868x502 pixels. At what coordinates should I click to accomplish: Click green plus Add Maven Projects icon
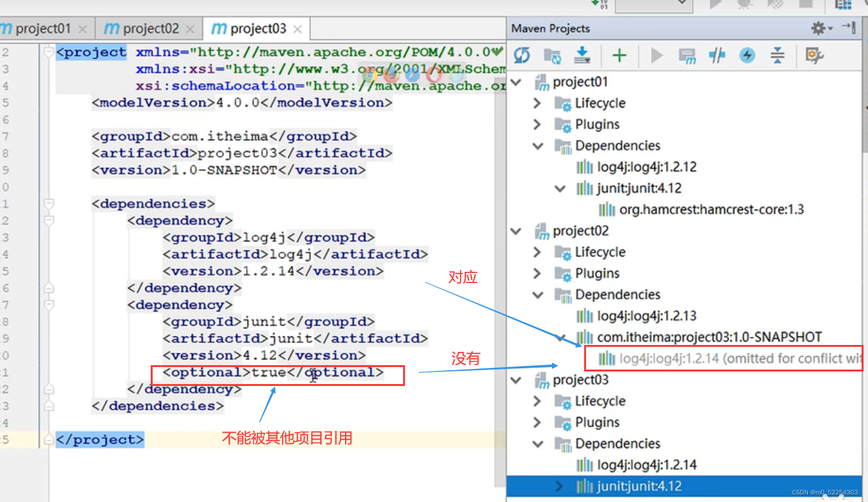(619, 55)
